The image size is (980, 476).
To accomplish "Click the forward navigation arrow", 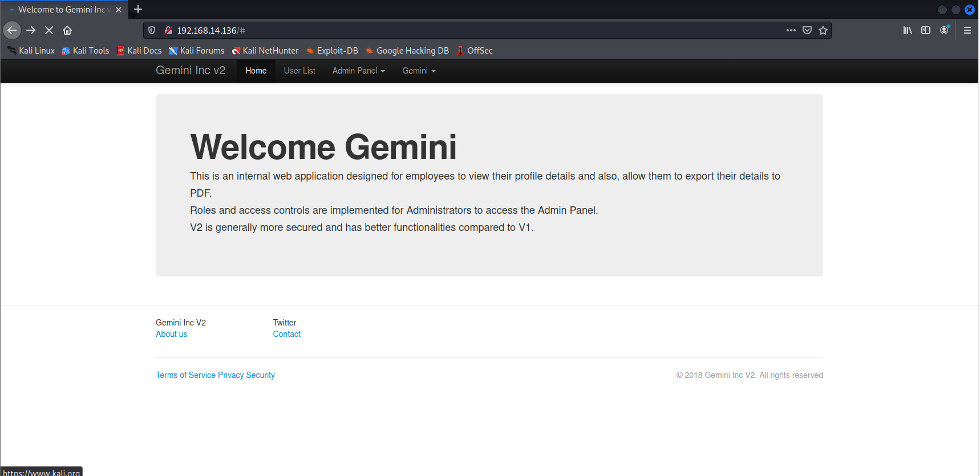I will tap(31, 30).
